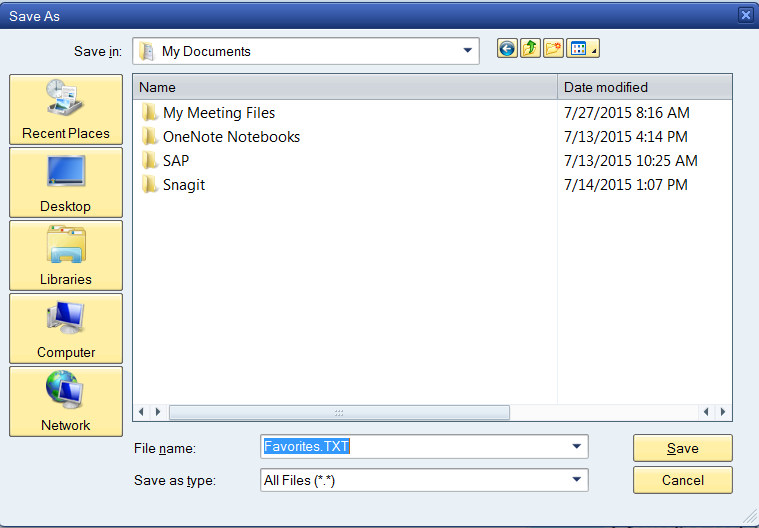The width and height of the screenshot is (759, 528).
Task: Open Libraries from the sidebar
Action: (66, 255)
